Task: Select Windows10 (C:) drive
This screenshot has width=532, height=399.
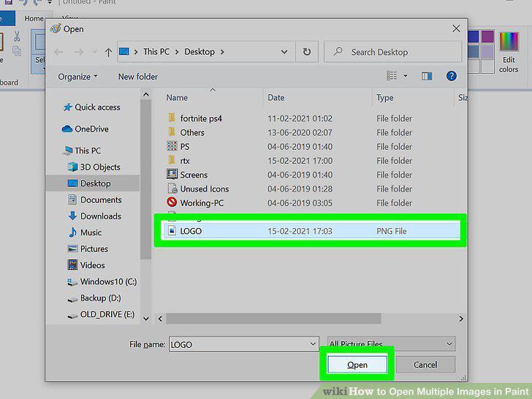Action: [x=102, y=281]
